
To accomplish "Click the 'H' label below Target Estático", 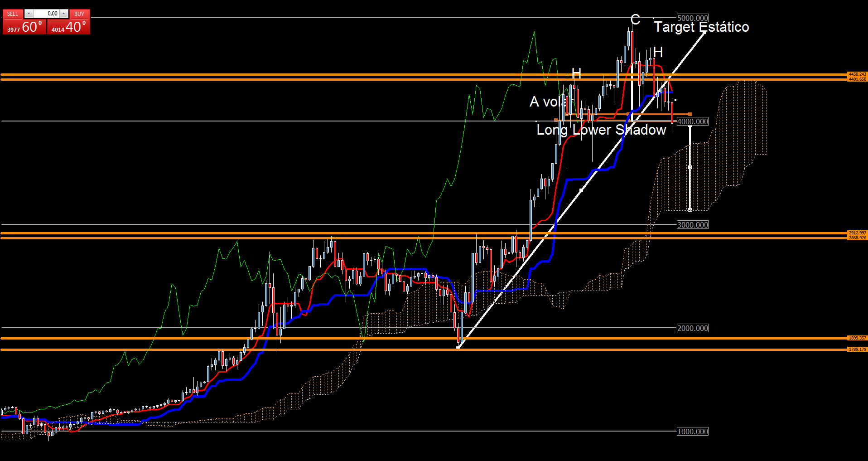I will coord(658,52).
